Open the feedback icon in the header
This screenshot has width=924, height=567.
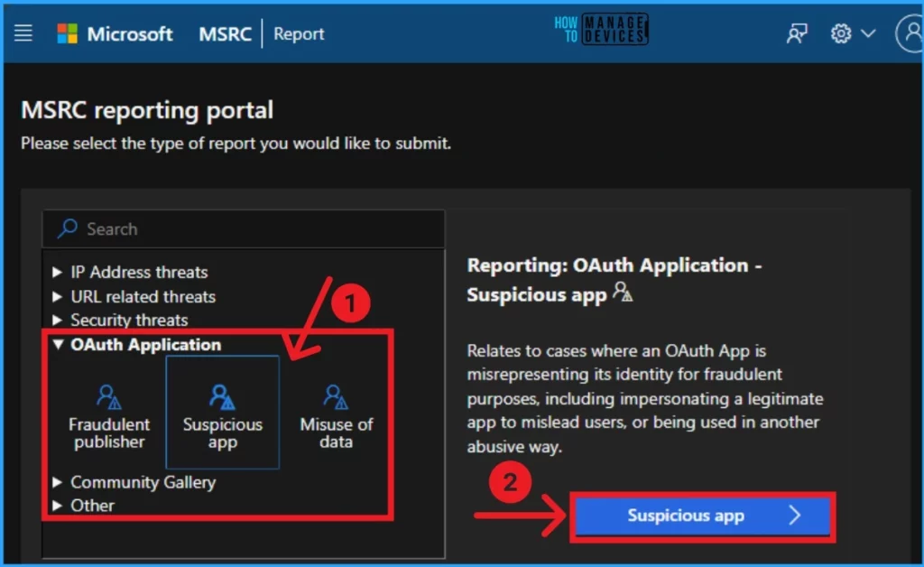pyautogui.click(x=797, y=33)
